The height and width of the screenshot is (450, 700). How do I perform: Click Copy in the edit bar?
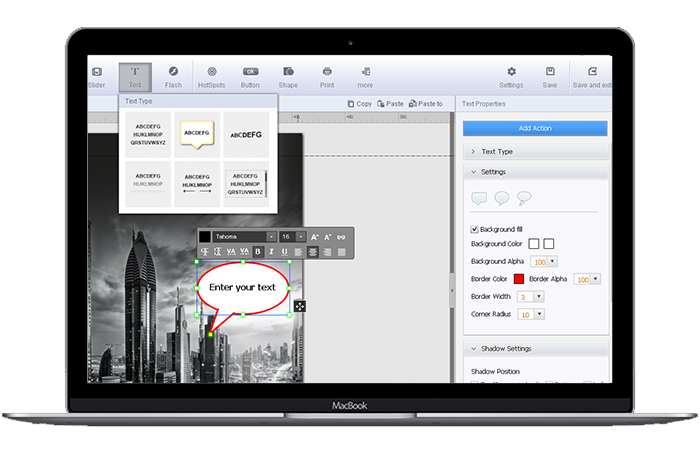pos(360,104)
